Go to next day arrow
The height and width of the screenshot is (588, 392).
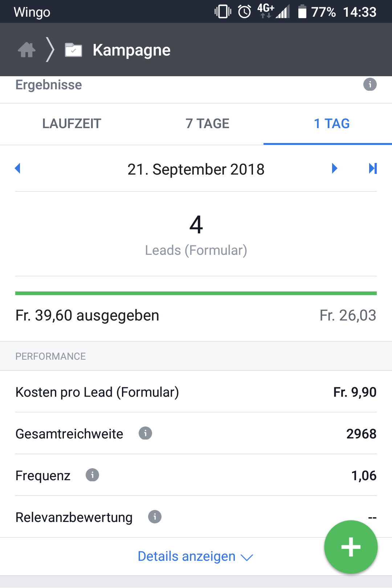pyautogui.click(x=335, y=168)
